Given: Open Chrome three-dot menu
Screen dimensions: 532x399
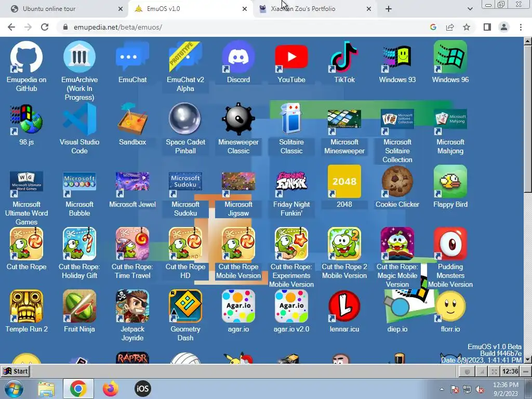Looking at the screenshot, I should (521, 27).
